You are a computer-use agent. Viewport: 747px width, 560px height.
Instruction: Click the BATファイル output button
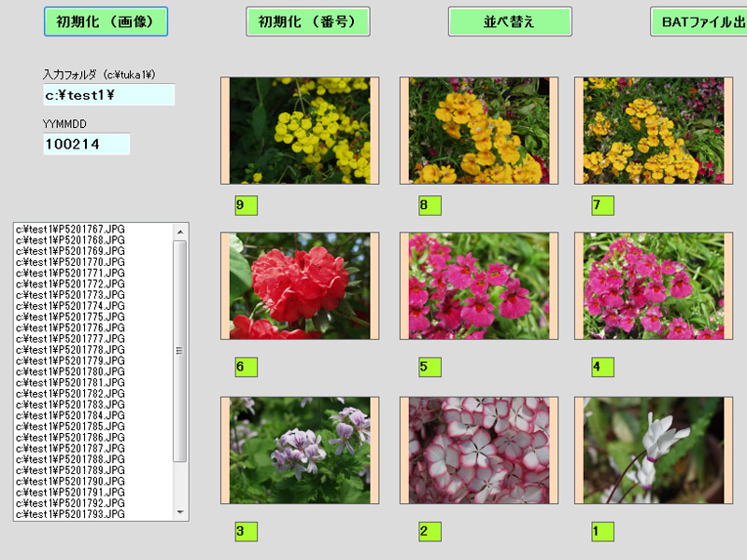[x=700, y=21]
